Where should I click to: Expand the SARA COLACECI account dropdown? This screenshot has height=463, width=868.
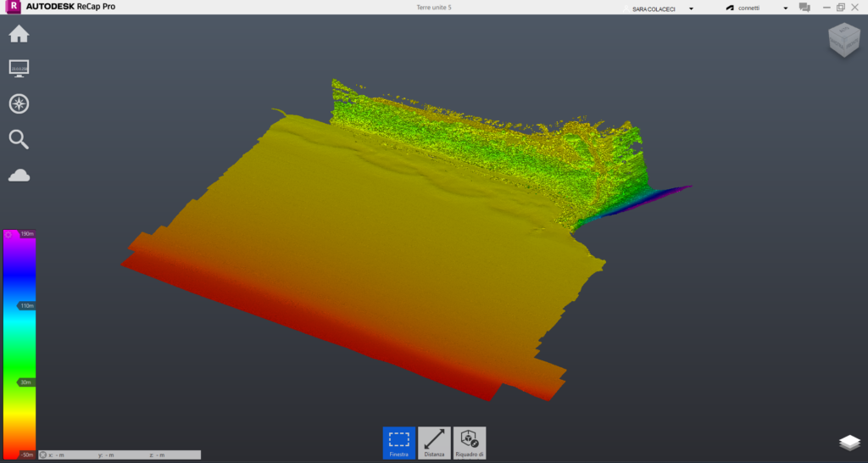692,8
